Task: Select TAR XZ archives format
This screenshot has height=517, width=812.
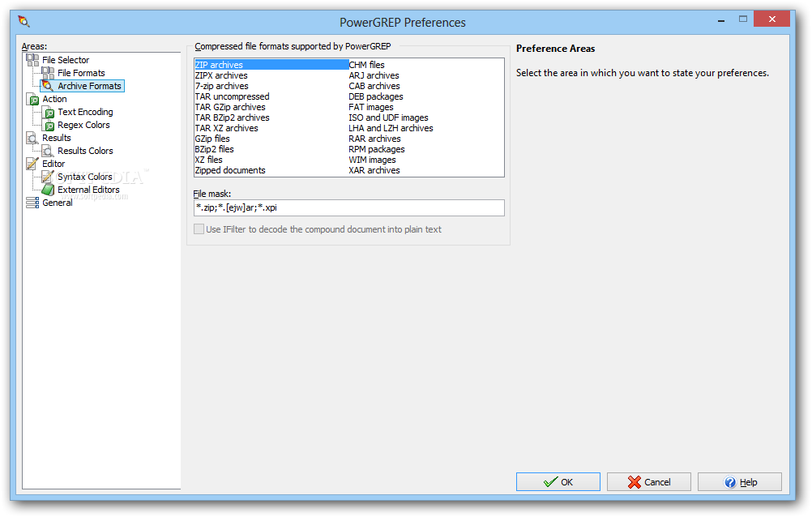Action: point(226,128)
